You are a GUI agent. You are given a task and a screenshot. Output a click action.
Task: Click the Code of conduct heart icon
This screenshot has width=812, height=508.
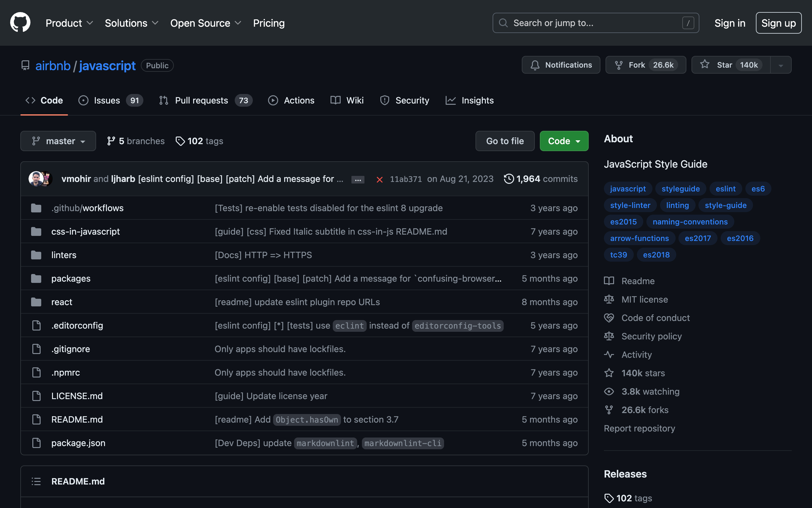click(609, 318)
